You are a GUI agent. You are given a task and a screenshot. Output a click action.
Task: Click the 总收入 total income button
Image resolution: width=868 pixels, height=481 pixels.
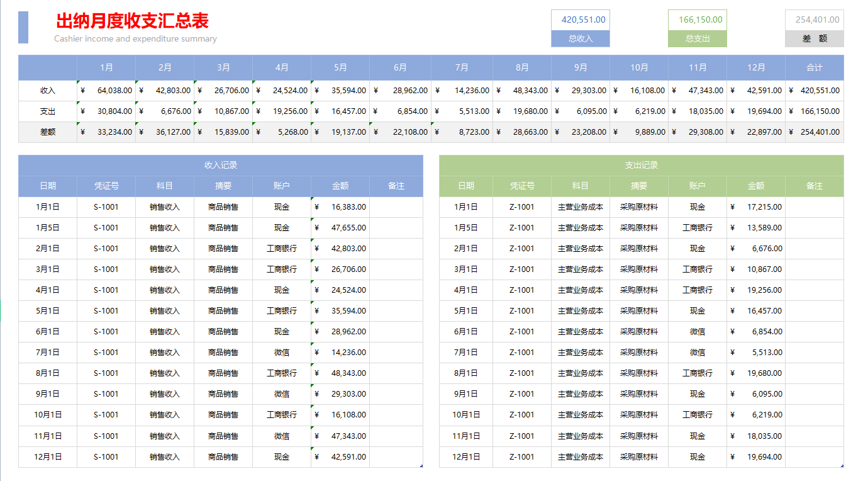click(x=579, y=38)
